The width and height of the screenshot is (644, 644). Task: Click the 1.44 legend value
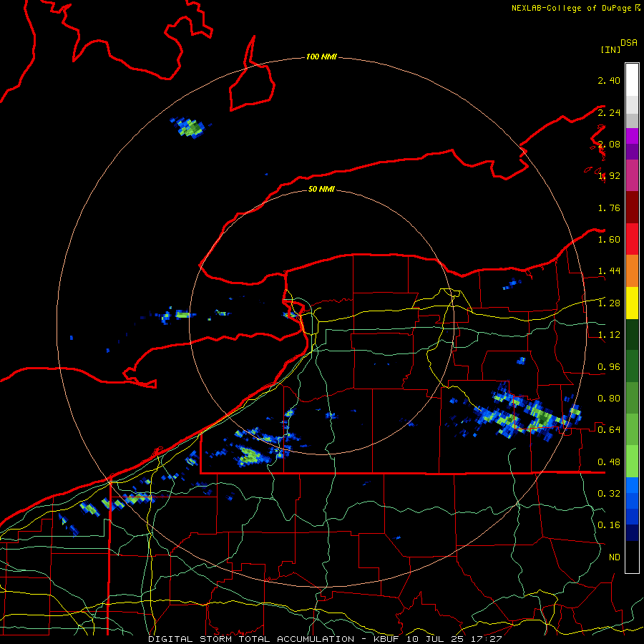coord(609,271)
